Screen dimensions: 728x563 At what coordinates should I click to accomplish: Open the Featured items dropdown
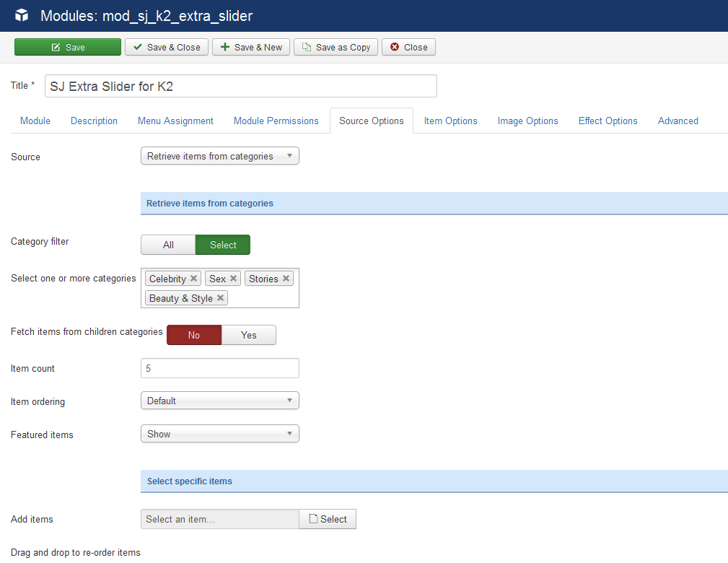pyautogui.click(x=220, y=434)
